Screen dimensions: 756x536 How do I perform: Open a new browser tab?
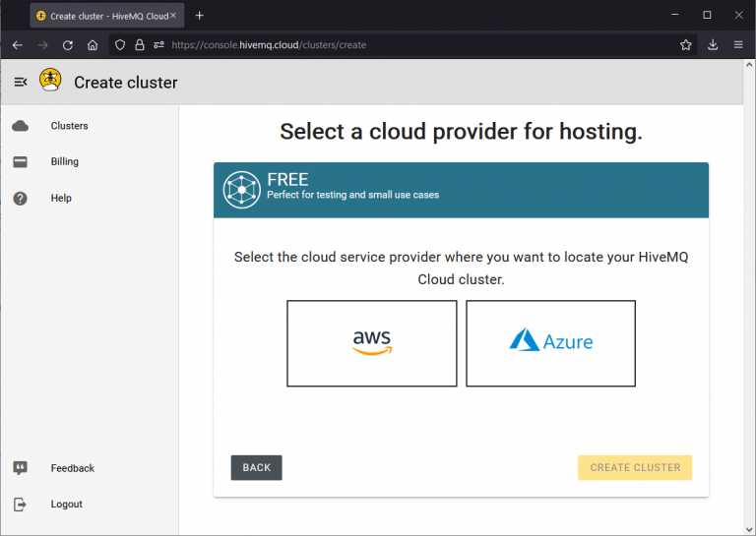point(200,16)
